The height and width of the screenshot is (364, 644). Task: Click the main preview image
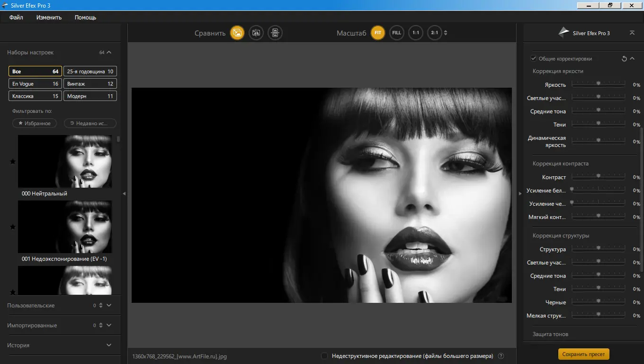(x=322, y=195)
